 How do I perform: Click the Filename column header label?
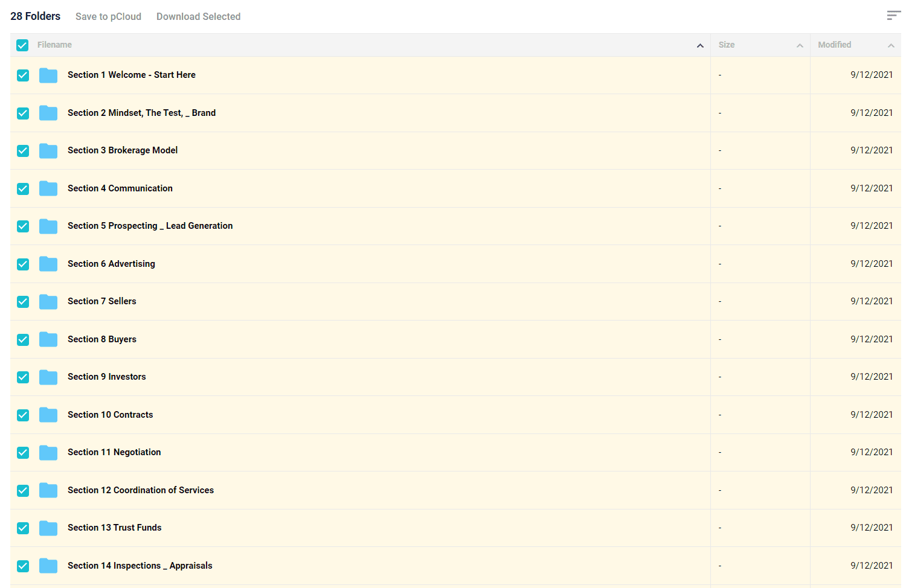pos(54,45)
